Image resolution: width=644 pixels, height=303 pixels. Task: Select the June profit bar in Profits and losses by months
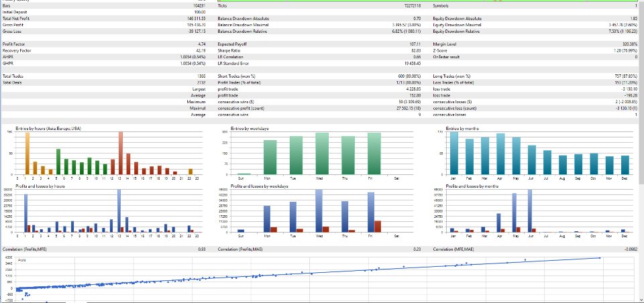pyautogui.click(x=530, y=210)
